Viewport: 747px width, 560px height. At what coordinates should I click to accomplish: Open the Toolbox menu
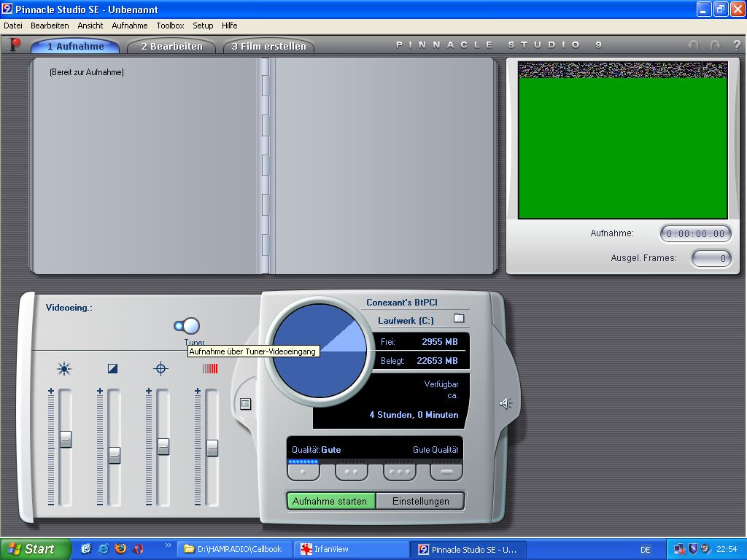pos(170,26)
